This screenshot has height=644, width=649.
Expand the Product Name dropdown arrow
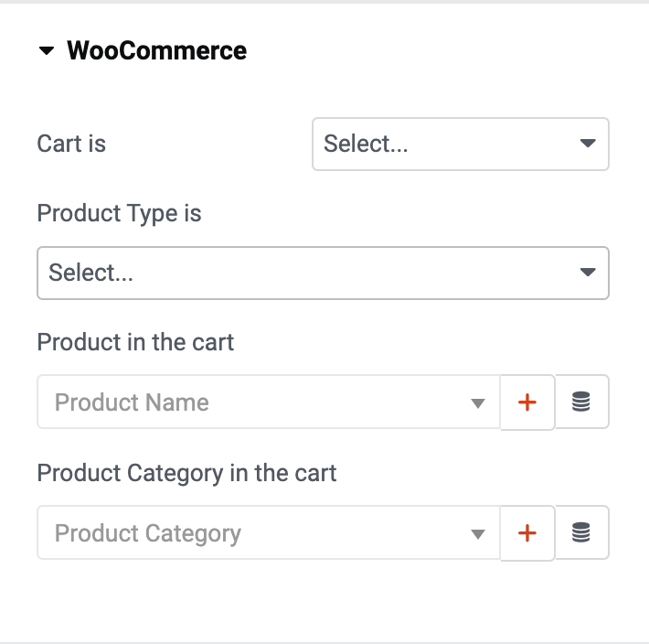478,403
